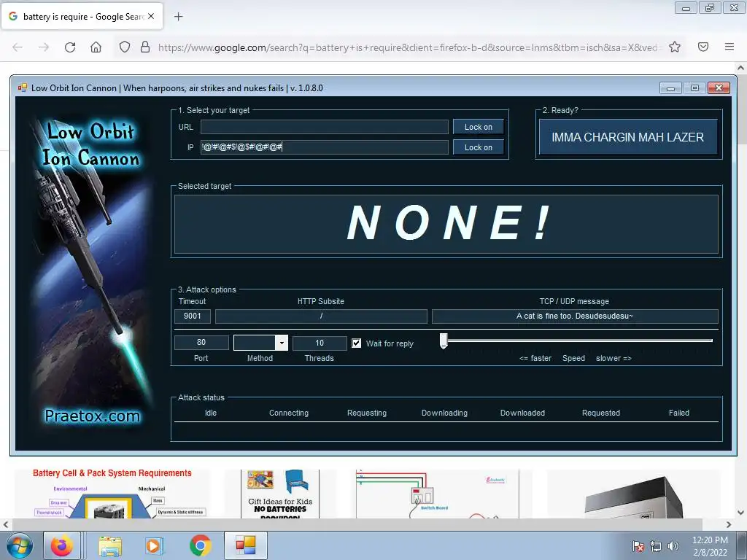Click the Failed status column header
This screenshot has height=560, width=747.
tap(679, 413)
